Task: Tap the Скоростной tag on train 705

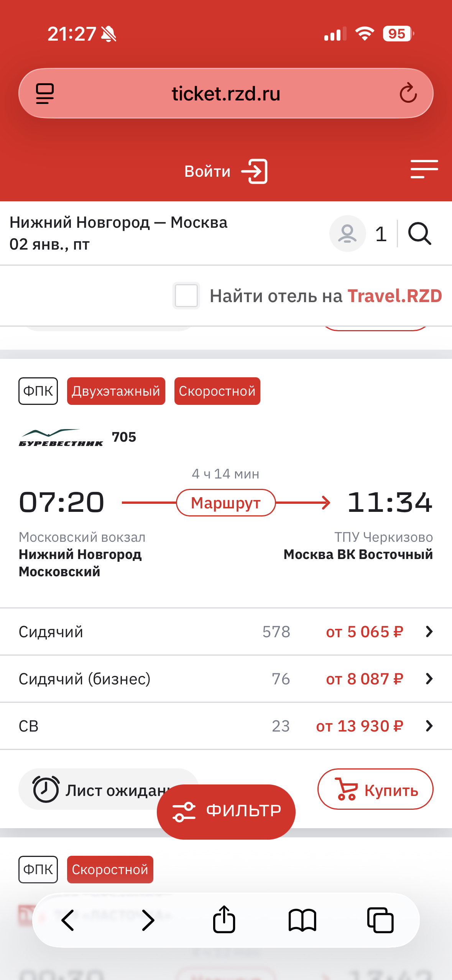Action: pyautogui.click(x=217, y=391)
